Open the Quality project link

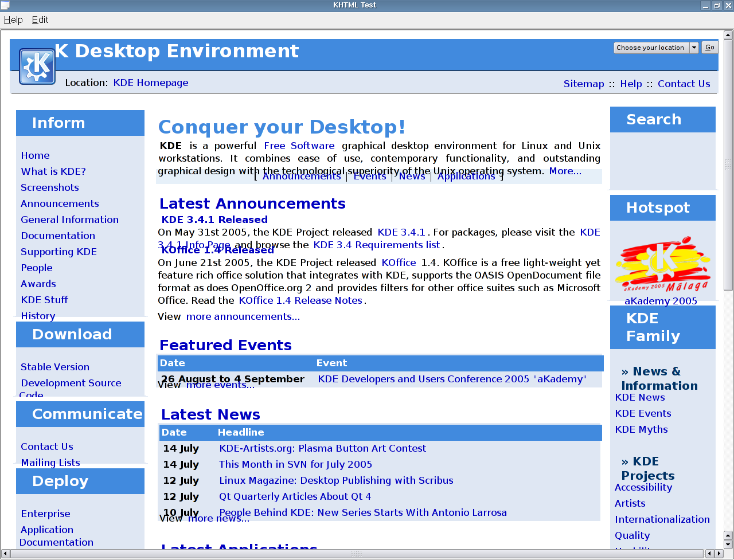click(x=633, y=535)
